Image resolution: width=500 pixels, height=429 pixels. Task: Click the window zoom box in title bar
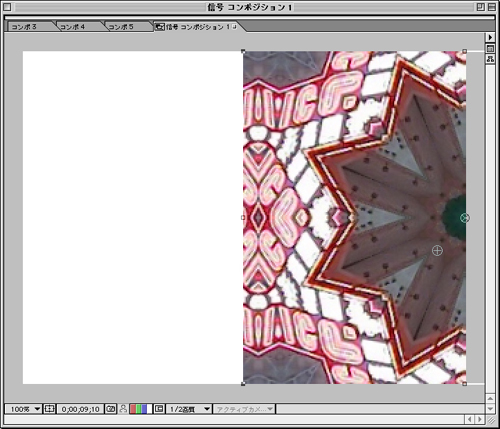(481, 7)
